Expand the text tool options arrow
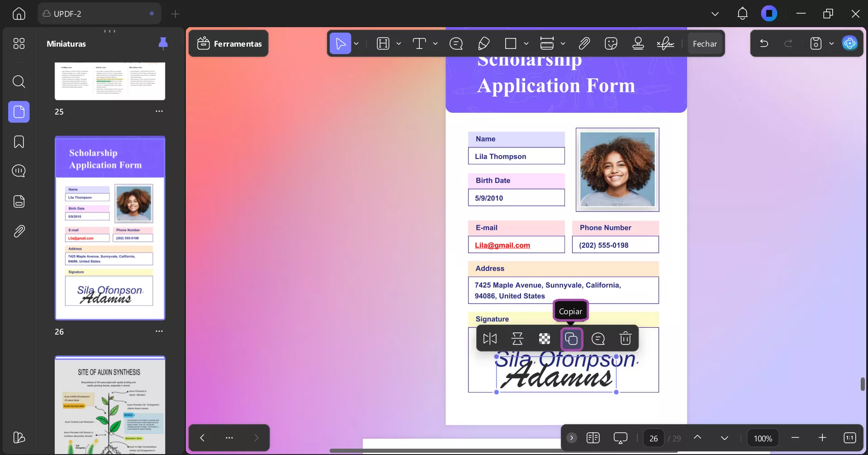868x455 pixels. 435,43
